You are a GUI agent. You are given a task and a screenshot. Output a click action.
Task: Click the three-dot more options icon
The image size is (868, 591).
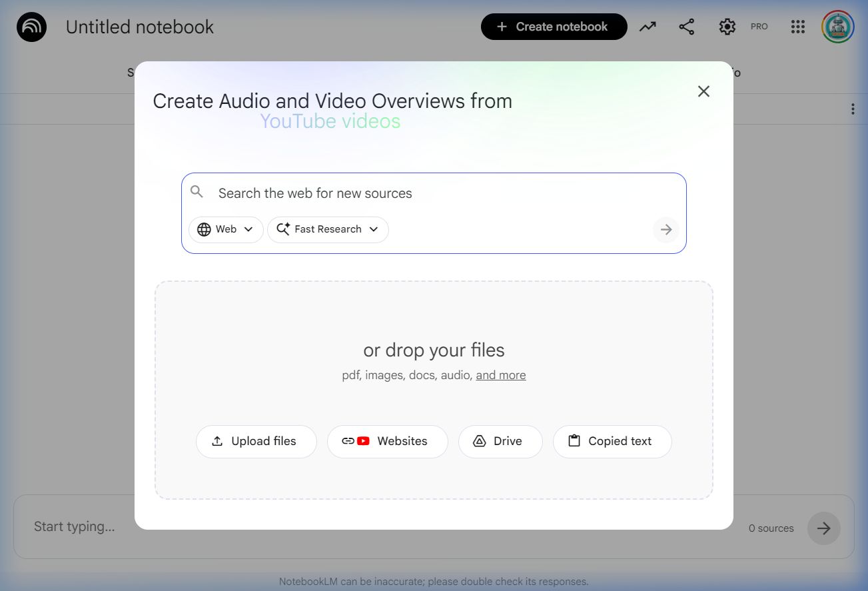[853, 109]
